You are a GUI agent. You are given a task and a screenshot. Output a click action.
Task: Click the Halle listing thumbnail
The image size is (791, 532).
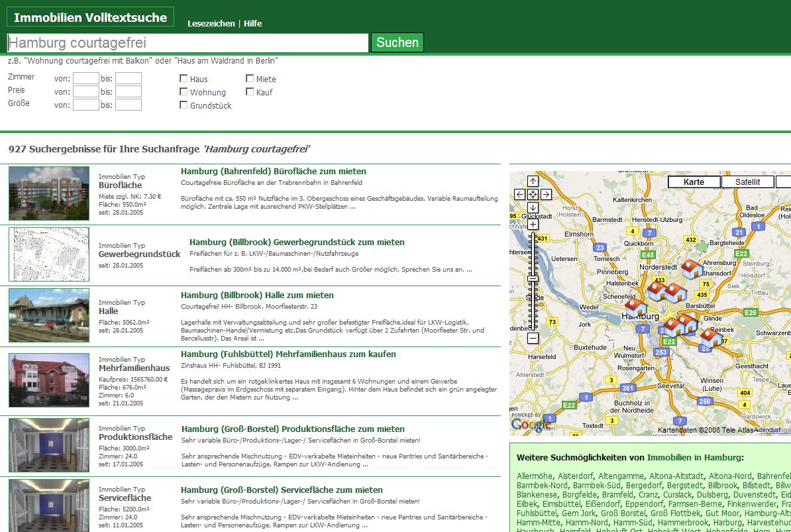pos(49,315)
